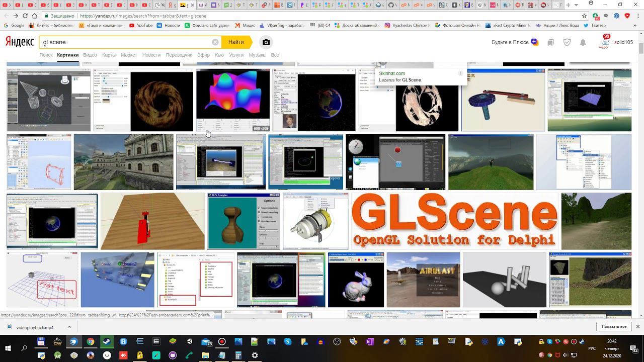Click the solid105 user avatar
Image resolution: width=644 pixels, height=362 pixels.
click(604, 42)
